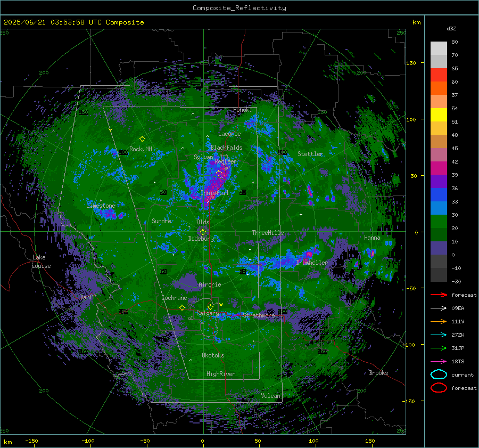Click the lightest gray 80-70 dBZ swatch
This screenshot has height=448, width=479.
pyautogui.click(x=439, y=48)
